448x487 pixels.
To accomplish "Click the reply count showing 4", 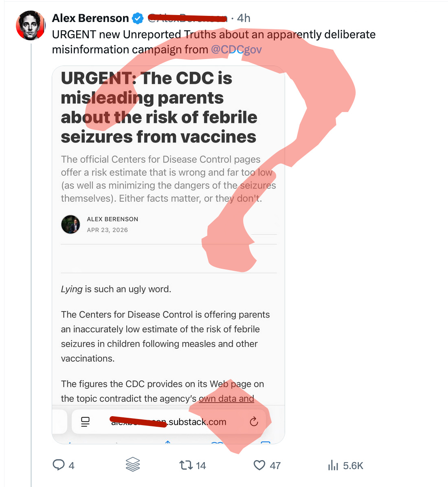I will [71, 465].
